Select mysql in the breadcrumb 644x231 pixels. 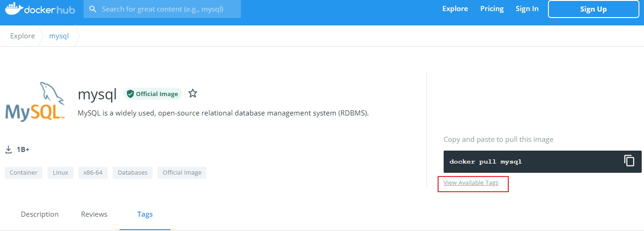59,36
